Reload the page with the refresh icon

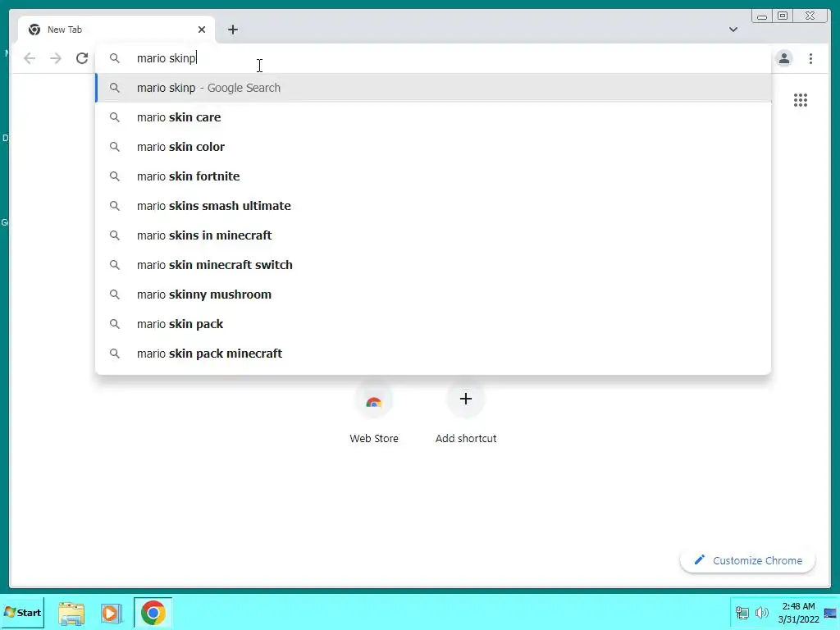point(82,58)
